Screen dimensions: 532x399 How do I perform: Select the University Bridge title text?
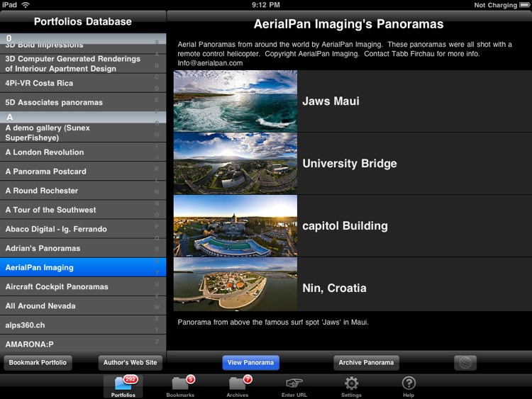pyautogui.click(x=350, y=164)
